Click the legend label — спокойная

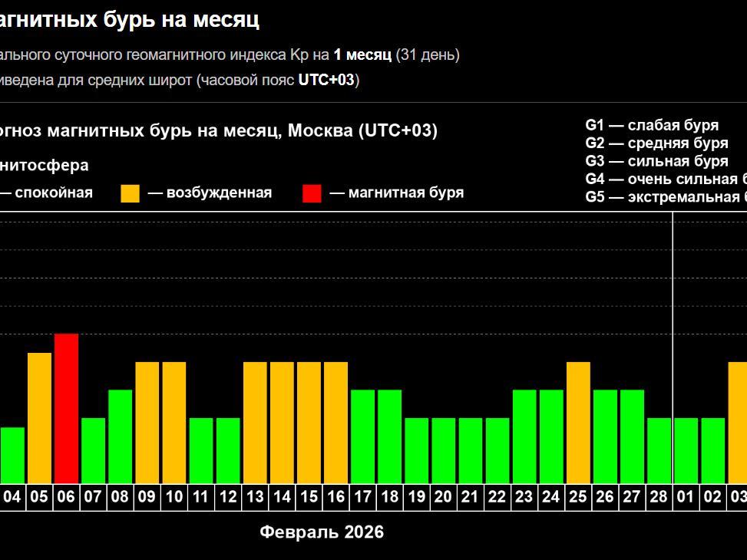[46, 193]
